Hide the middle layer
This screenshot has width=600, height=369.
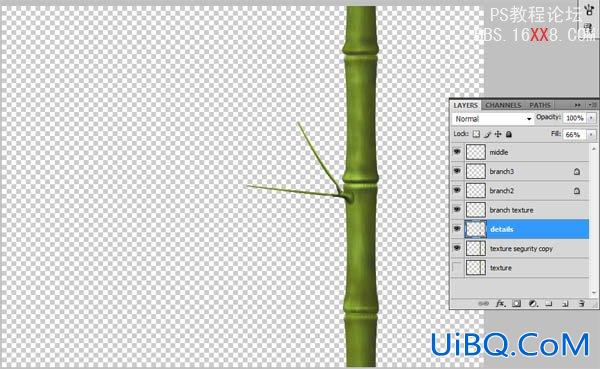pos(457,152)
